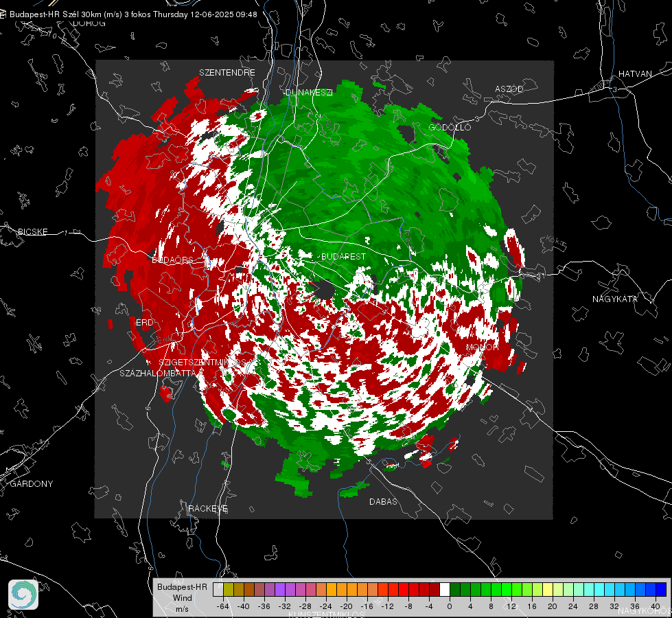The width and height of the screenshot is (672, 618).
Task: Click the RÁCKEVE map label
Action: tap(208, 509)
